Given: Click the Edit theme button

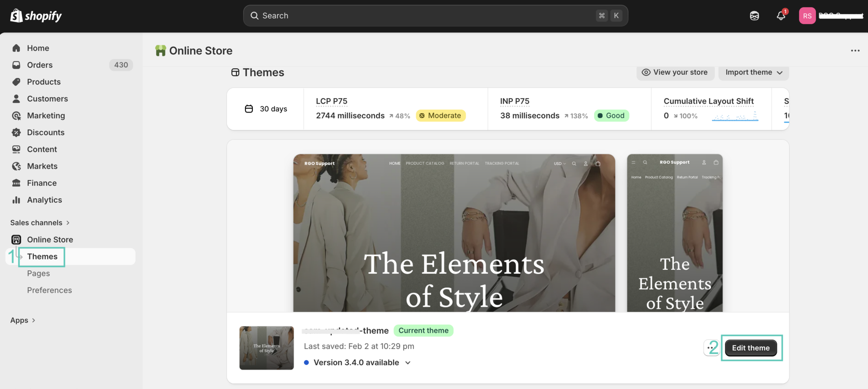Looking at the screenshot, I should [x=751, y=348].
